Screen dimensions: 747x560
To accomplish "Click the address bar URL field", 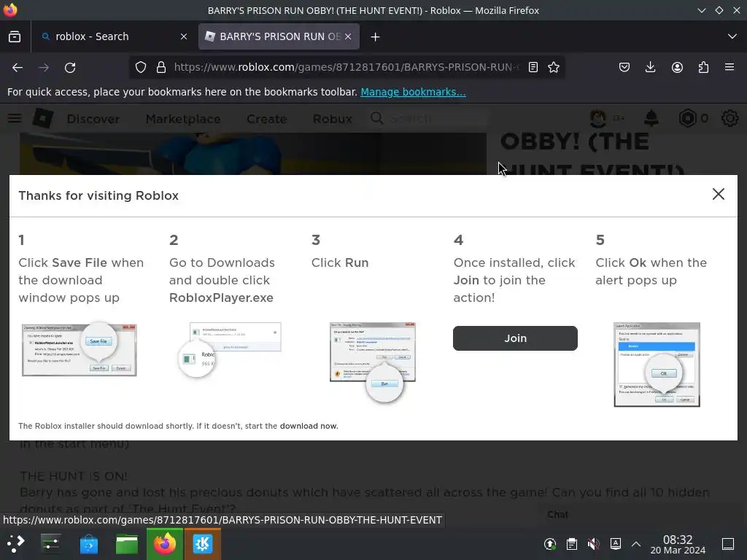I will 347,68.
